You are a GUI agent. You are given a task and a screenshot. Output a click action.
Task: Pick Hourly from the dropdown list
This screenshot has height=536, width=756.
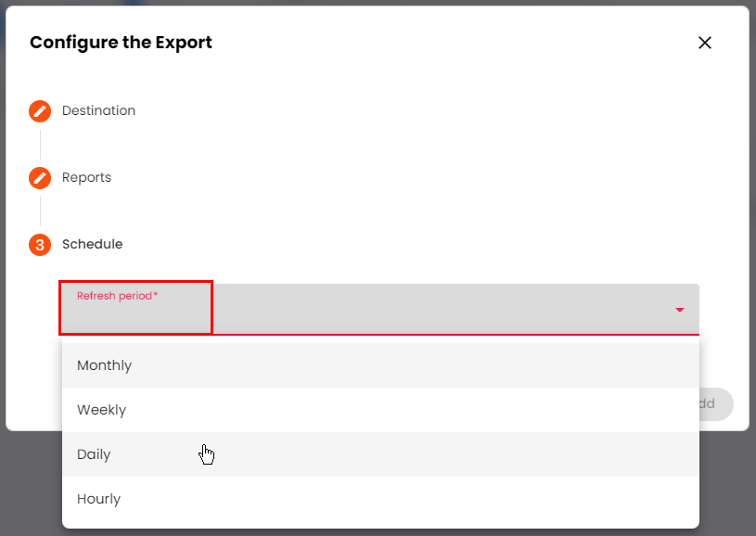click(x=98, y=499)
